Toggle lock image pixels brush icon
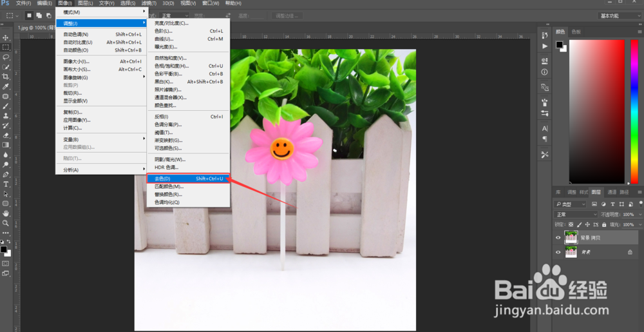This screenshot has height=332, width=644. [579, 225]
